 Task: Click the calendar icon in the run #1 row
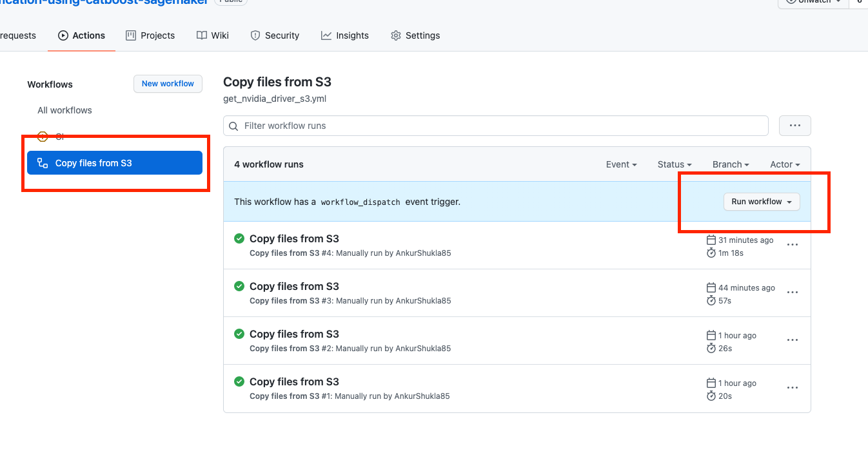pyautogui.click(x=711, y=383)
